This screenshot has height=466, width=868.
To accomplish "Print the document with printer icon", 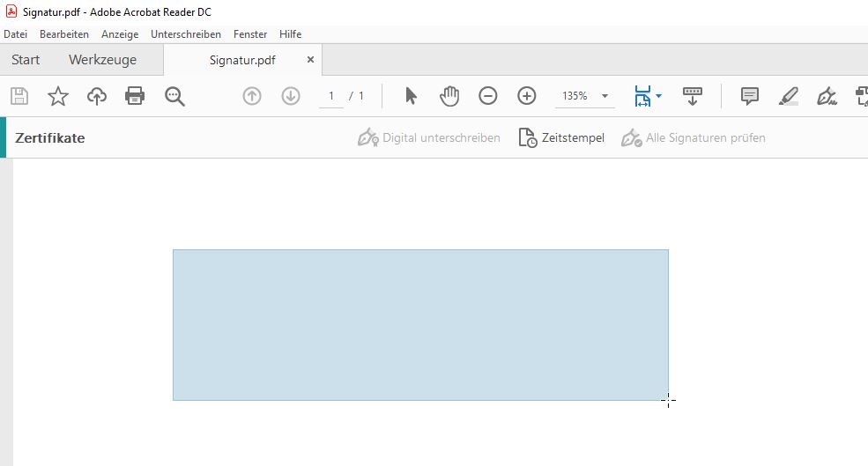I will pos(135,96).
